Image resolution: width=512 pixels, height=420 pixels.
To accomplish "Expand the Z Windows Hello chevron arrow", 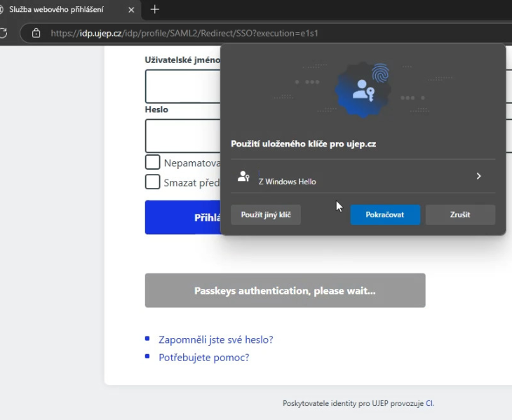I will coord(479,176).
